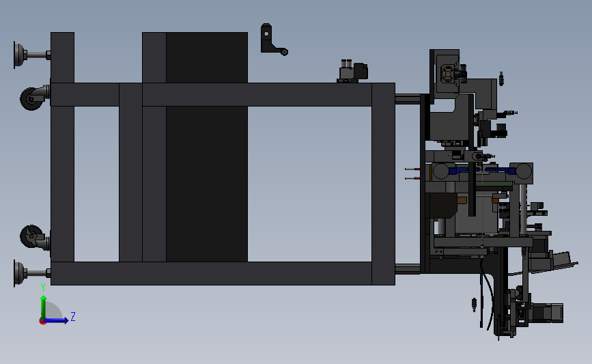The width and height of the screenshot is (592, 364).
Task: Select the stepper motor at bottom right
Action: pyautogui.click(x=547, y=313)
